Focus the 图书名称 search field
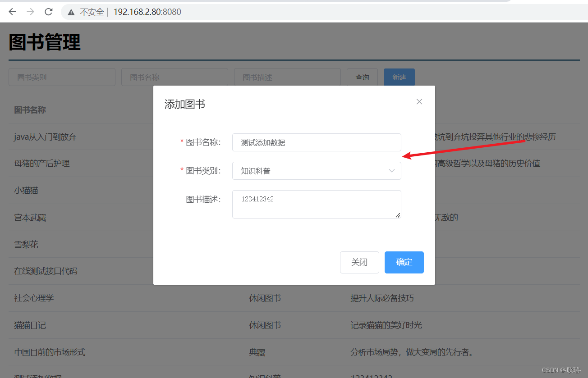This screenshot has height=378, width=588. click(x=175, y=77)
